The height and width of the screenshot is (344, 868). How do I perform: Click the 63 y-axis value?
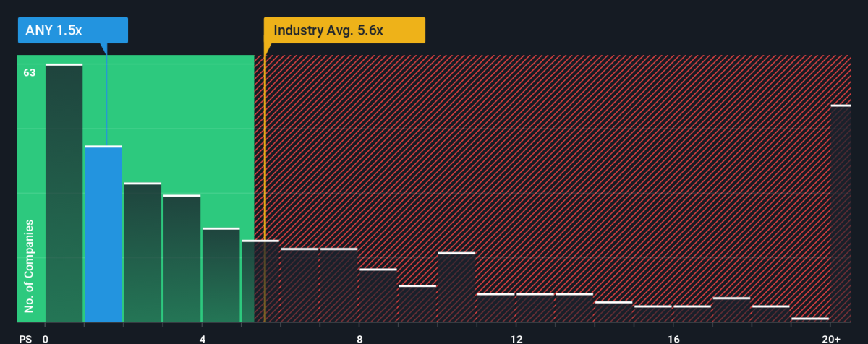[29, 72]
